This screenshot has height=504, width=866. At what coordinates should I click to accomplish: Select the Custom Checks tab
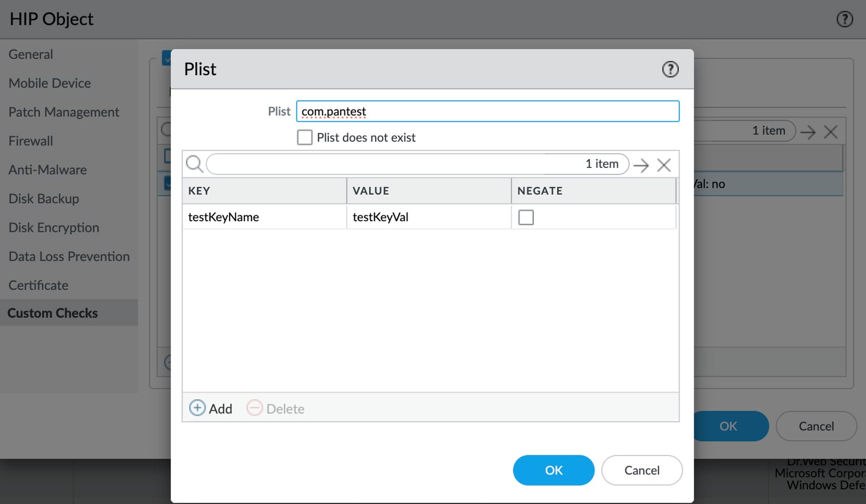[x=53, y=313]
